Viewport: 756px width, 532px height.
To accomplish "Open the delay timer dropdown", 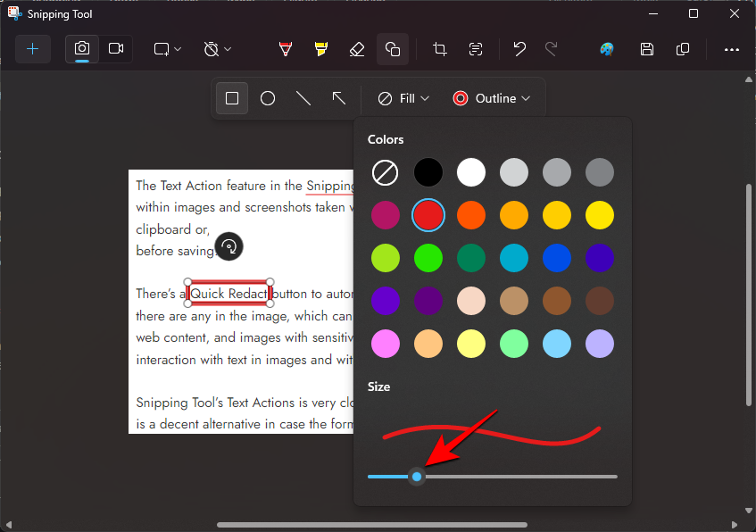I will coord(218,49).
